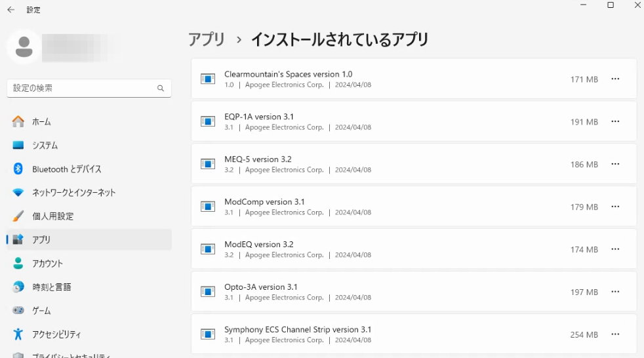Click the 197 MB size value

coord(584,292)
